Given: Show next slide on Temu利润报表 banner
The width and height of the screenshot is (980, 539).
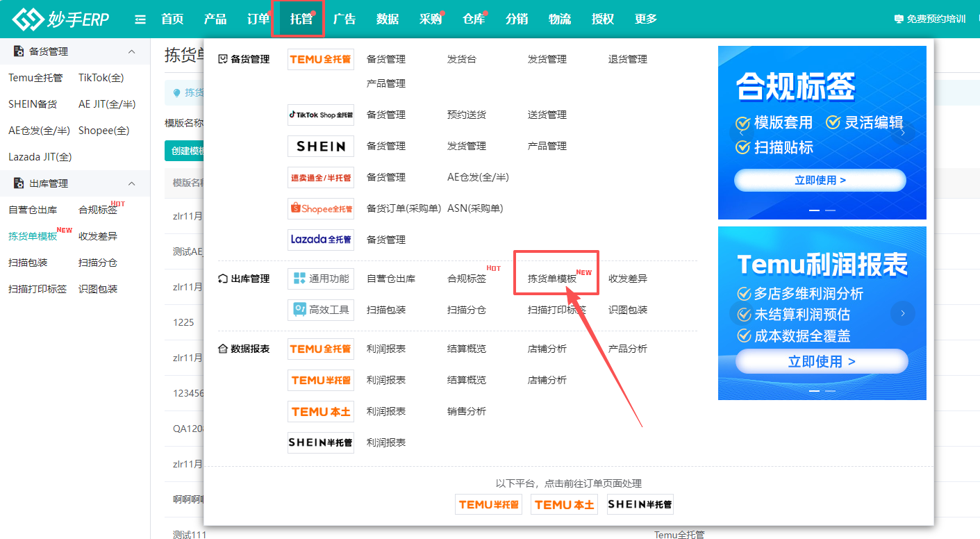Looking at the screenshot, I should pos(903,313).
